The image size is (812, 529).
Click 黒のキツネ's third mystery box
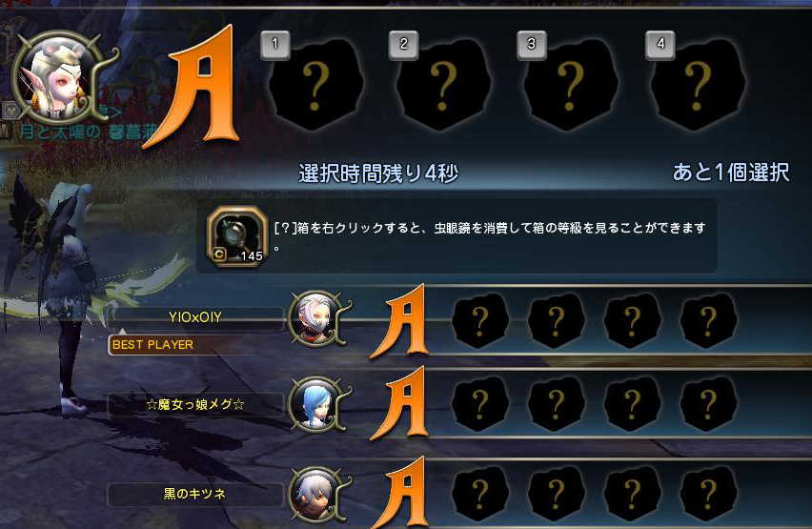632,494
